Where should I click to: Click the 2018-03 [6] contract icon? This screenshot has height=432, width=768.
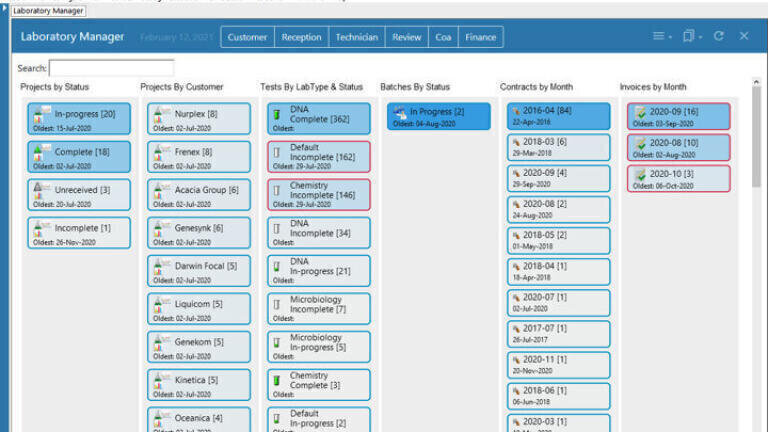click(x=516, y=143)
